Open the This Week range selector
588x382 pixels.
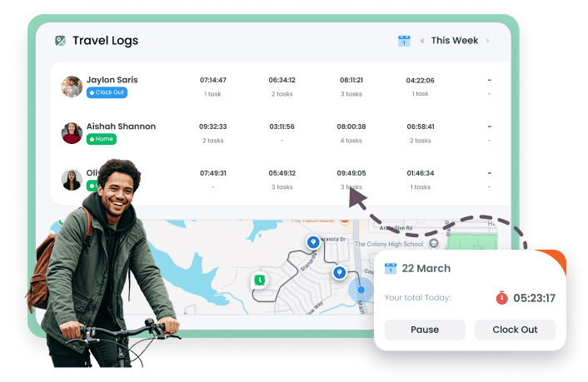pyautogui.click(x=454, y=41)
